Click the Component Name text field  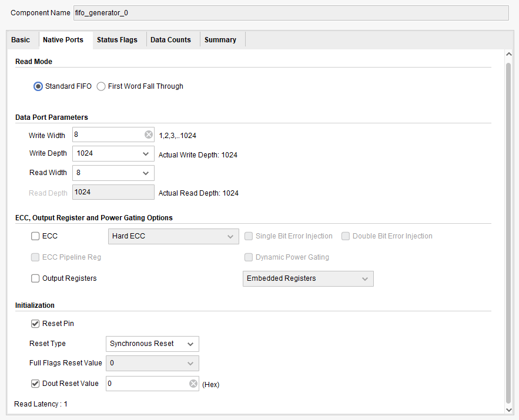290,13
